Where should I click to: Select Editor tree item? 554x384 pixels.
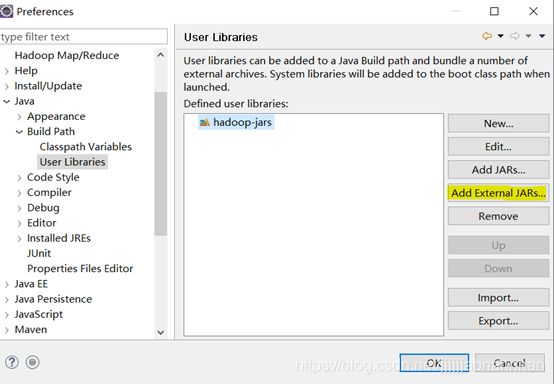[41, 223]
